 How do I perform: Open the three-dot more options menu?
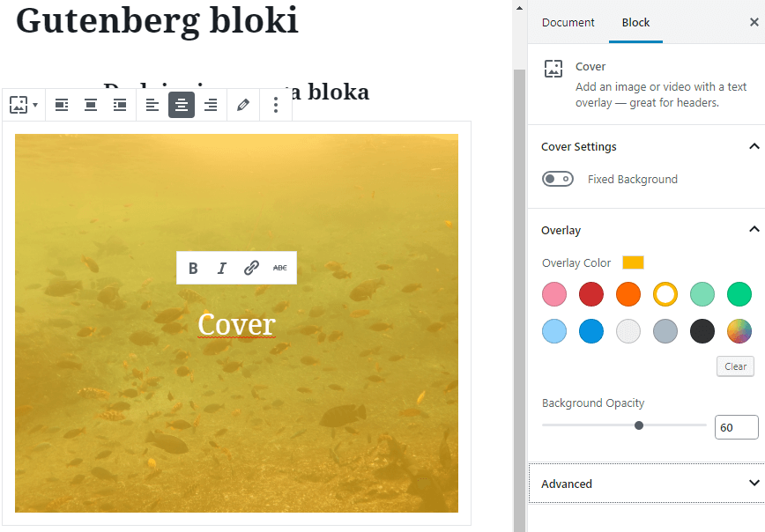(x=276, y=105)
